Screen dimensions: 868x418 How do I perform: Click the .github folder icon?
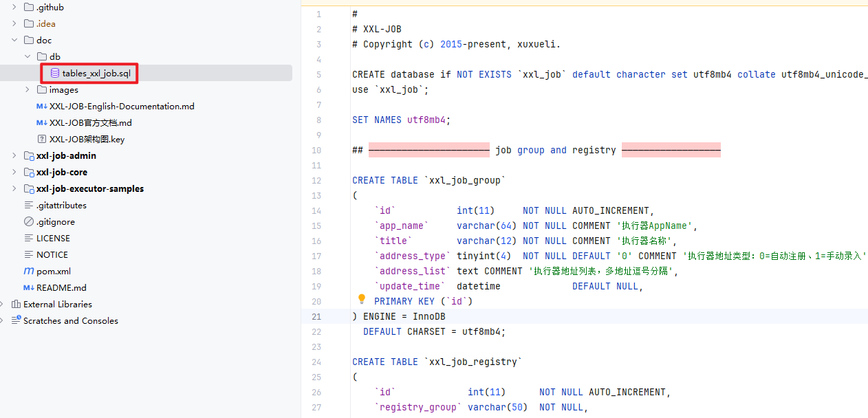(28, 7)
